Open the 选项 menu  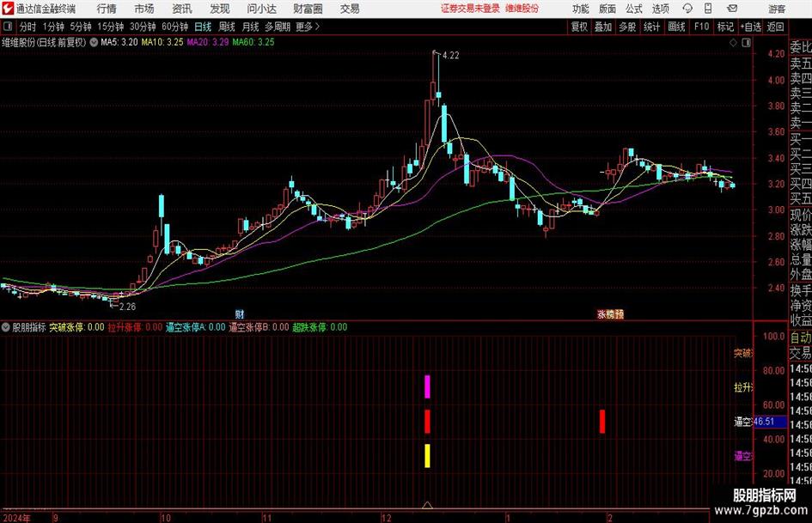pyautogui.click(x=660, y=9)
